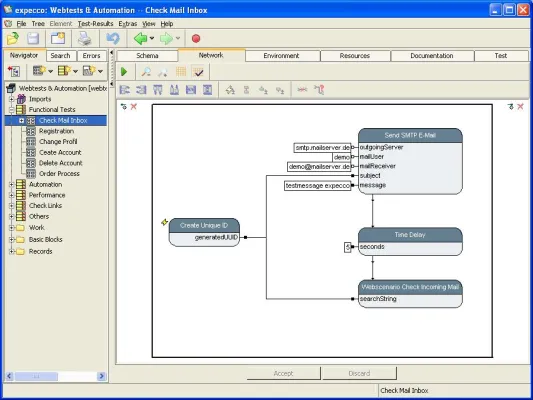Expand the Imports tree node
533x400 pixels.
click(12, 99)
